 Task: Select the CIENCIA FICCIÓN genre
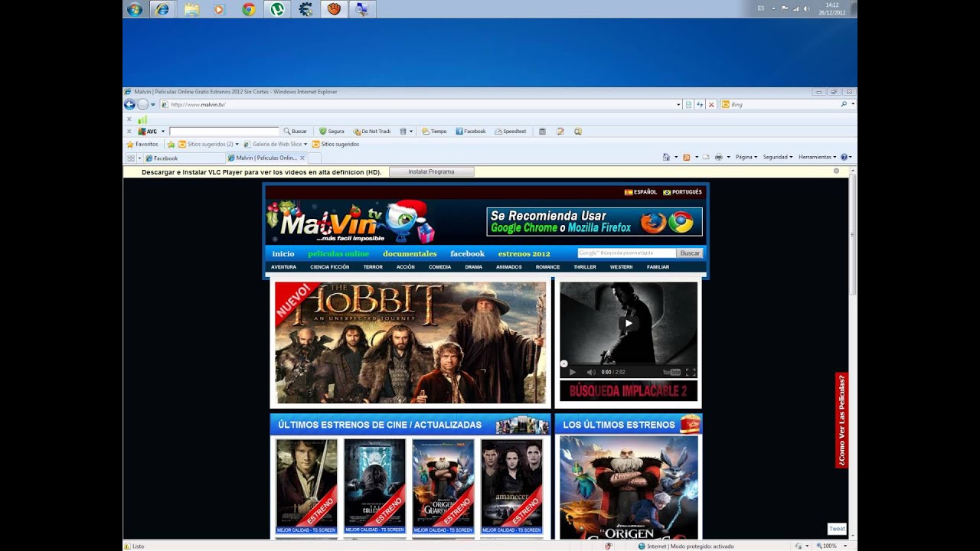329,267
